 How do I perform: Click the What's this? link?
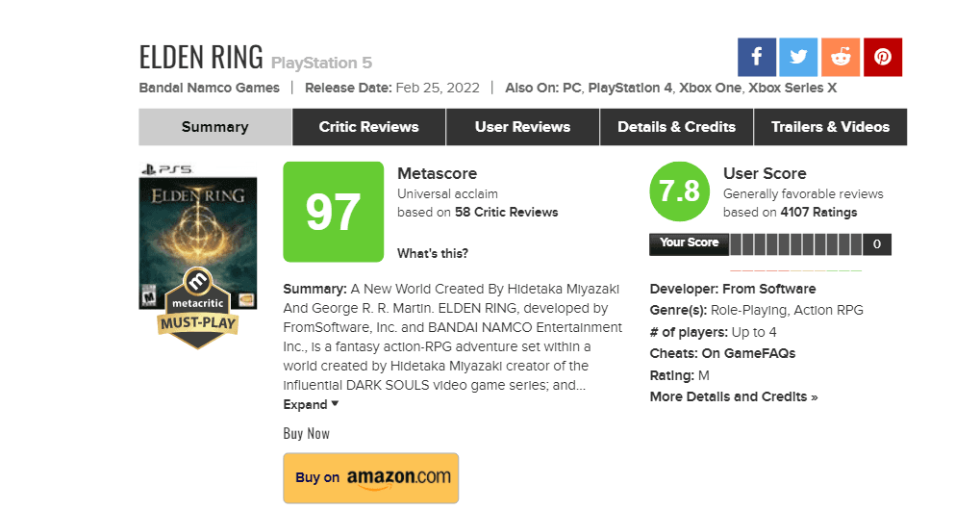tap(433, 254)
